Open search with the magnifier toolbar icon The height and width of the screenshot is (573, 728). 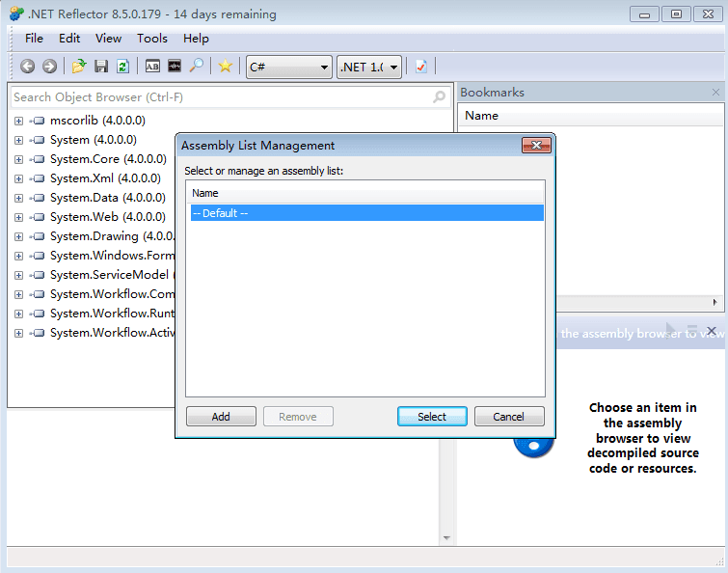(197, 66)
